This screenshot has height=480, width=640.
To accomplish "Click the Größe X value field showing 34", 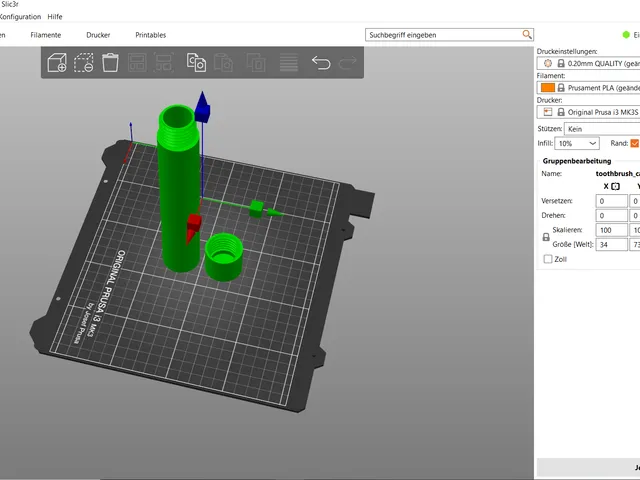I will [x=611, y=244].
